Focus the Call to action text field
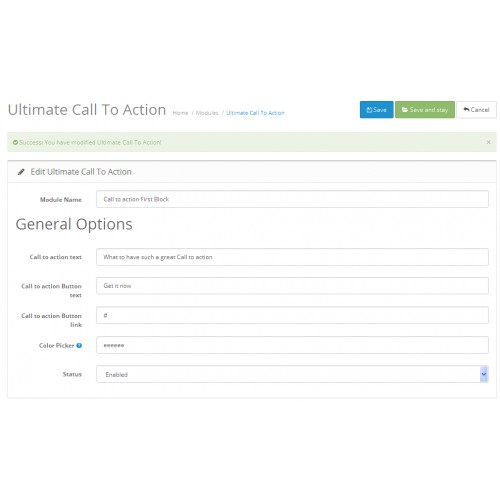The height and width of the screenshot is (500, 500). pyautogui.click(x=292, y=257)
